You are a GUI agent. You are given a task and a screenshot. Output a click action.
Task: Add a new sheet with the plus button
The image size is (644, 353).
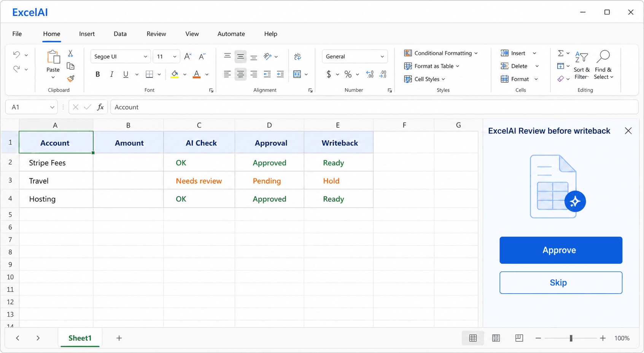click(119, 338)
